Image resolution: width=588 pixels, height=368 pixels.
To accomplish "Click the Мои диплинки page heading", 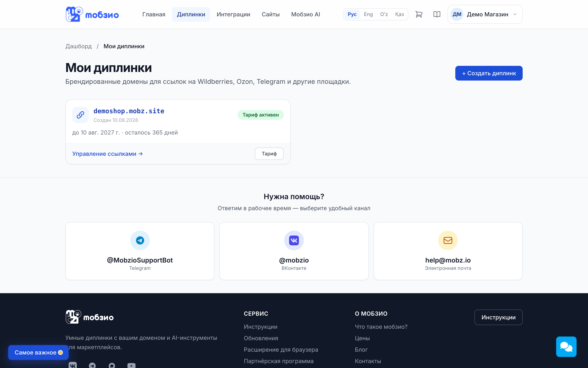I will (x=109, y=68).
